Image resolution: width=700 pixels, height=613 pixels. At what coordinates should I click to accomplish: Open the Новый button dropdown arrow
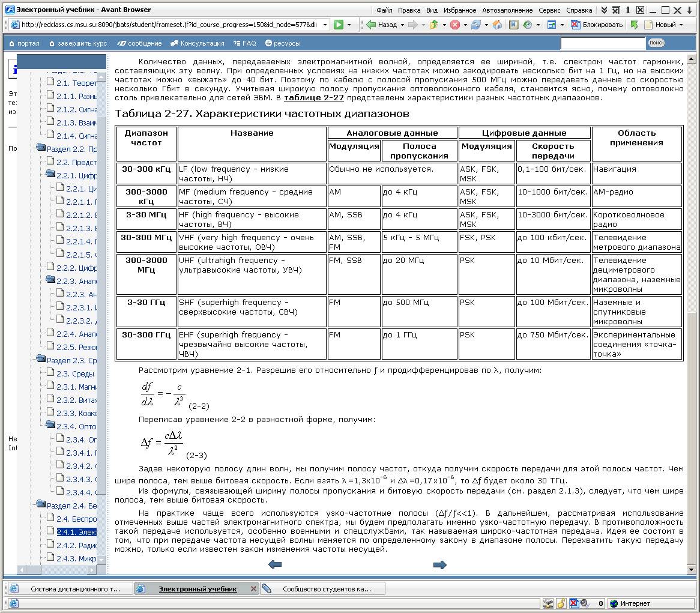pyautogui.click(x=681, y=25)
